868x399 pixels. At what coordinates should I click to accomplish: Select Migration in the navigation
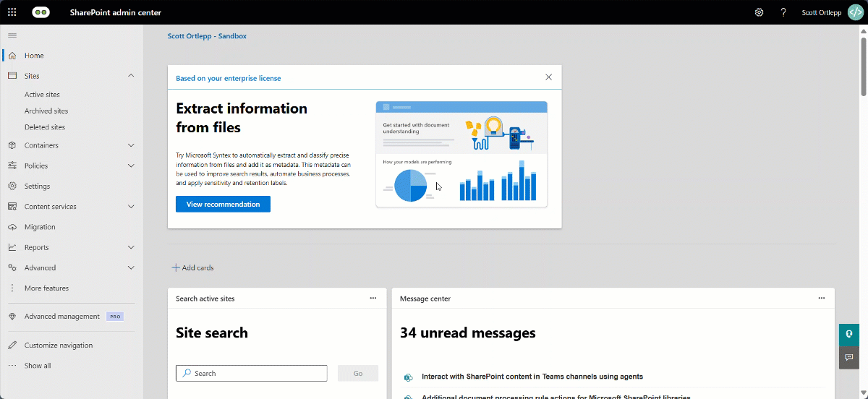click(40, 227)
